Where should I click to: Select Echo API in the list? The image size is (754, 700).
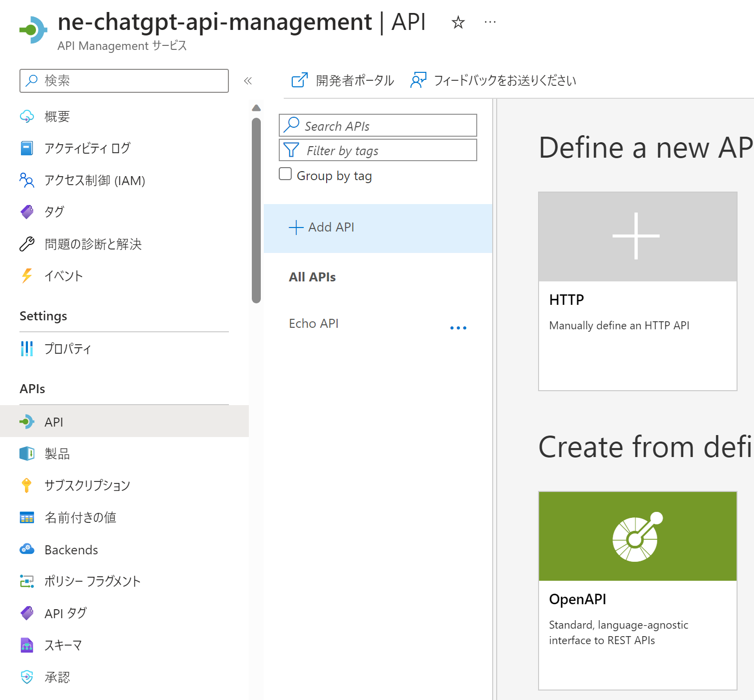click(x=314, y=324)
